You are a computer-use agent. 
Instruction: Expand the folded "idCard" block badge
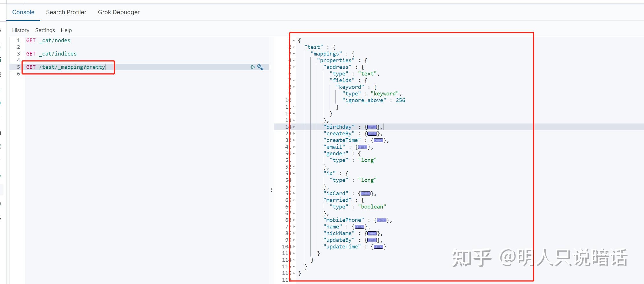pyautogui.click(x=366, y=193)
